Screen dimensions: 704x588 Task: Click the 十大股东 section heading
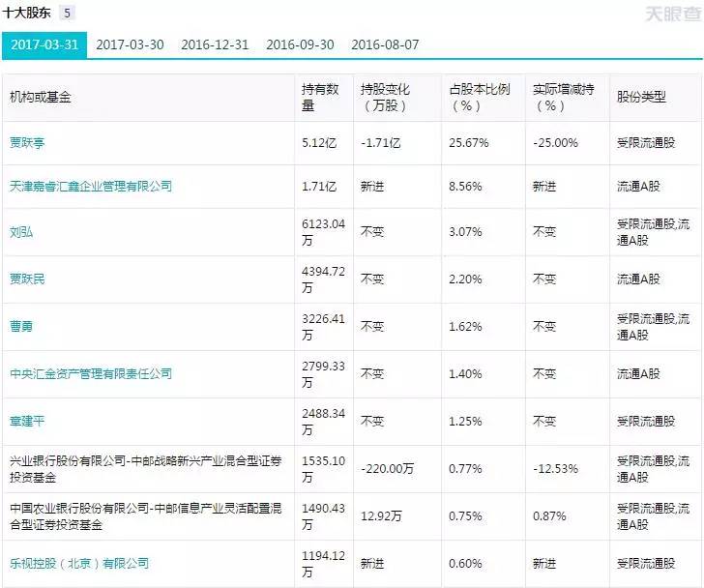click(26, 13)
